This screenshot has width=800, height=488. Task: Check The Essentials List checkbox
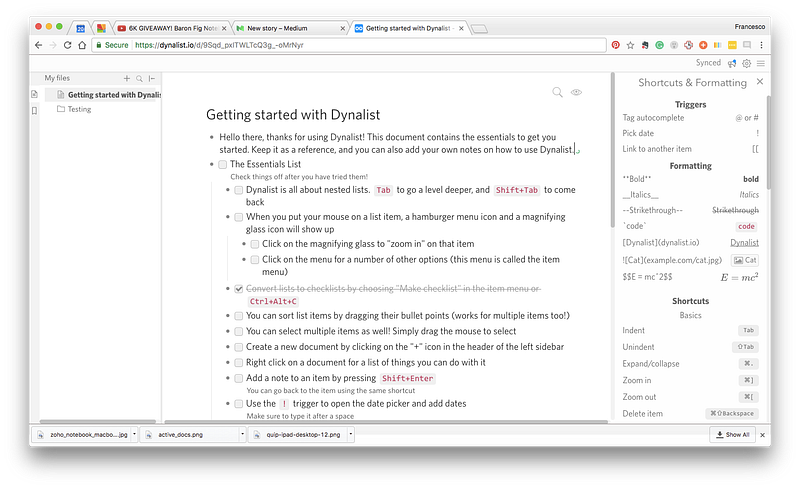tap(222, 164)
